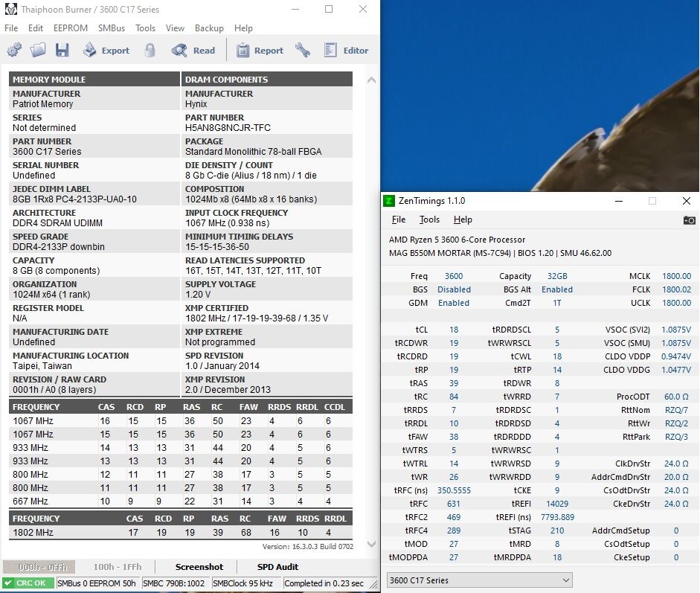Open the Tools menu in Thaiphoon Burner

coord(146,28)
